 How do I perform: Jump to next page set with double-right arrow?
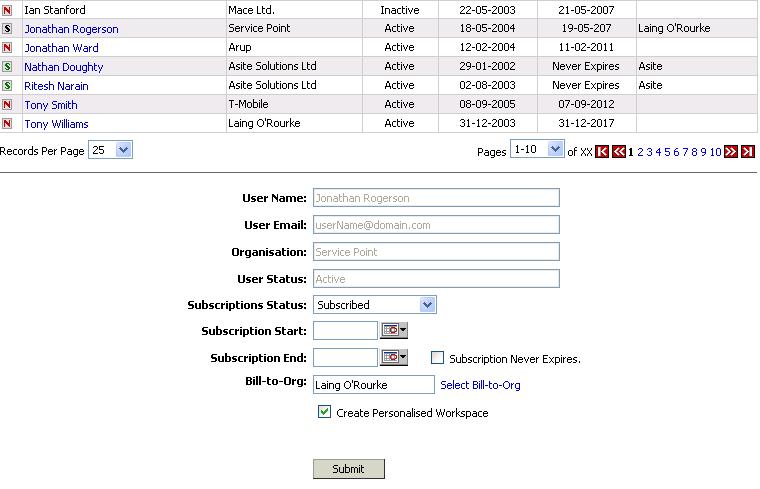point(730,152)
